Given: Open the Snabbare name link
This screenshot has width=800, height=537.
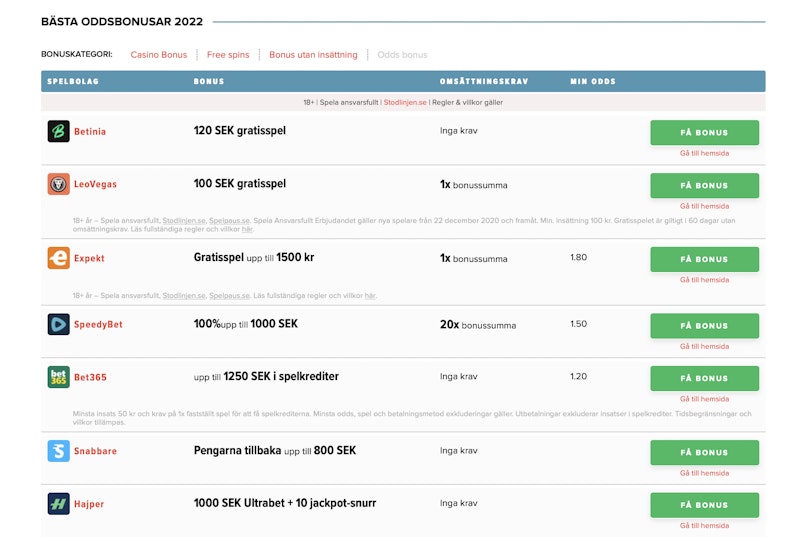Looking at the screenshot, I should pos(95,451).
